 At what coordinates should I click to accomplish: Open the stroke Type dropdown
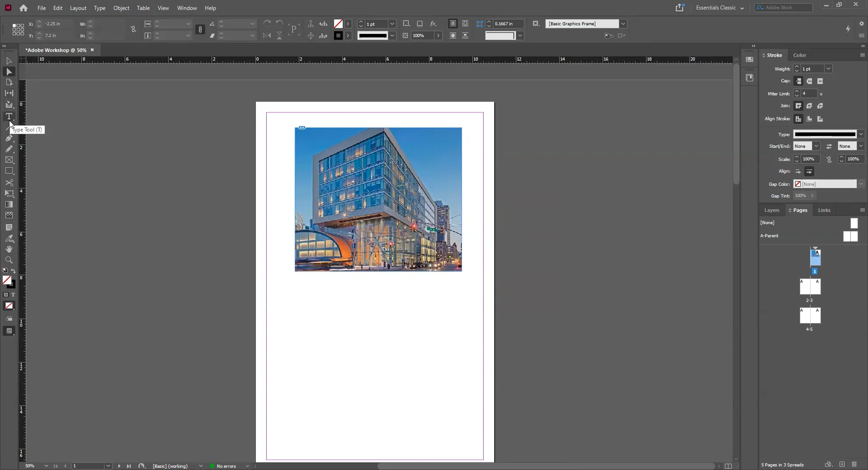862,134
